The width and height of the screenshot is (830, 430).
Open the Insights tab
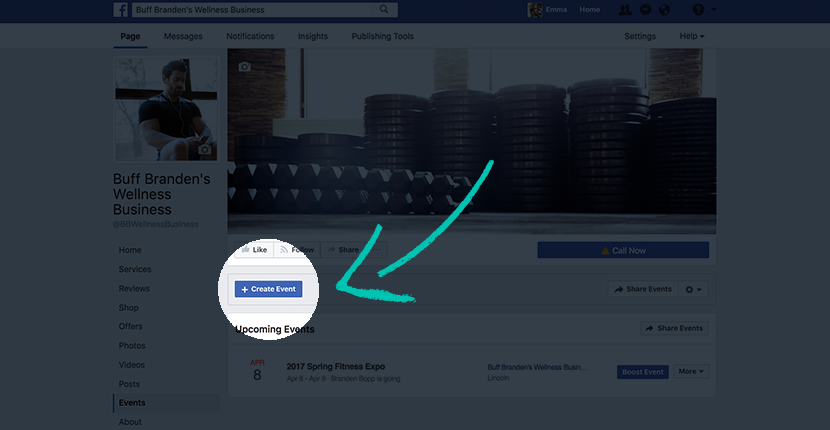point(313,36)
